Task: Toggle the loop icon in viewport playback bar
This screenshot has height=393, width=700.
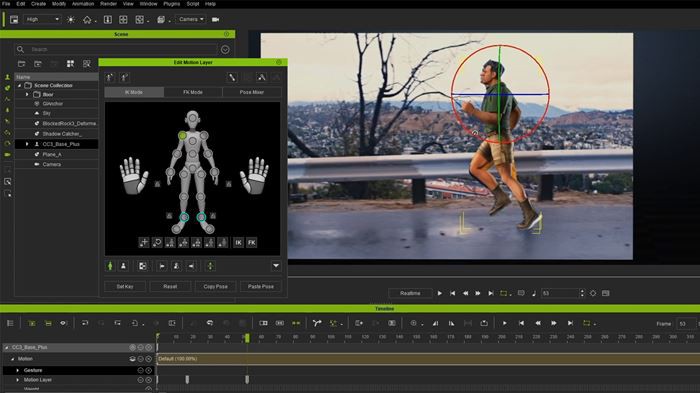Action: point(504,293)
